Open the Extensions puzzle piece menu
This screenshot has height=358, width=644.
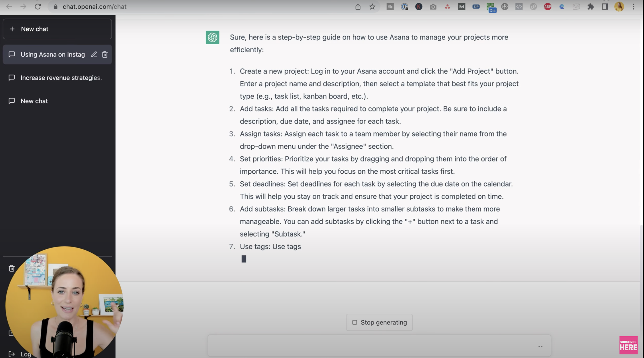click(590, 7)
